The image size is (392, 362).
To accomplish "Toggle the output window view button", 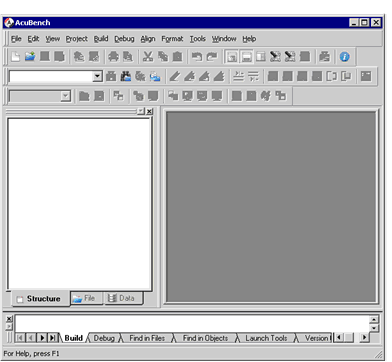I will [246, 57].
